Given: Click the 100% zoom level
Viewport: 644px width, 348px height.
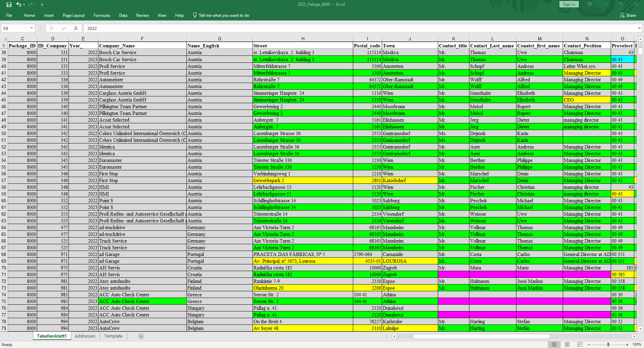Looking at the screenshot, I should click(637, 344).
